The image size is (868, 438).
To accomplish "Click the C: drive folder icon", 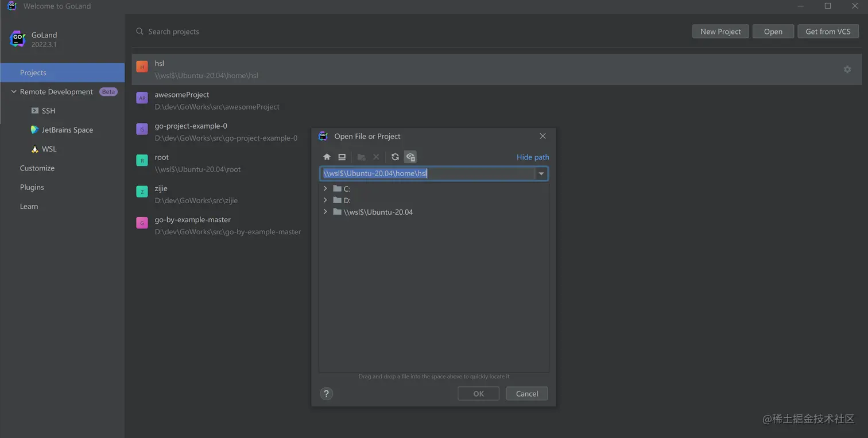I will point(337,188).
